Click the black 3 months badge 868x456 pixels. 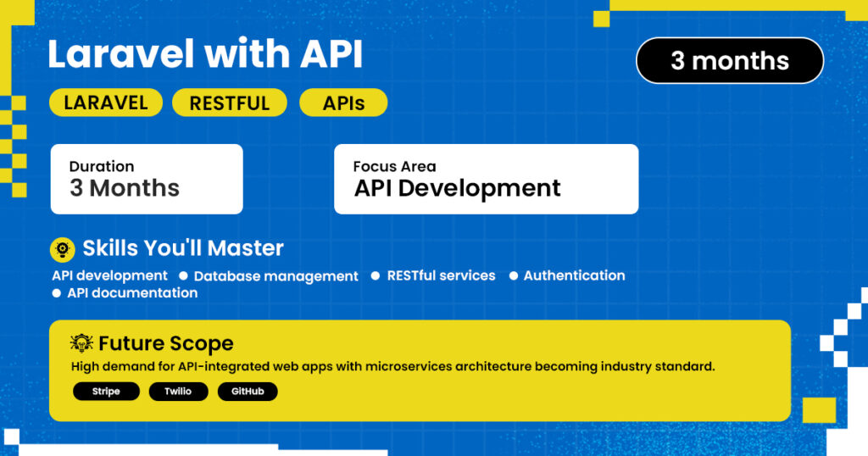tap(730, 61)
